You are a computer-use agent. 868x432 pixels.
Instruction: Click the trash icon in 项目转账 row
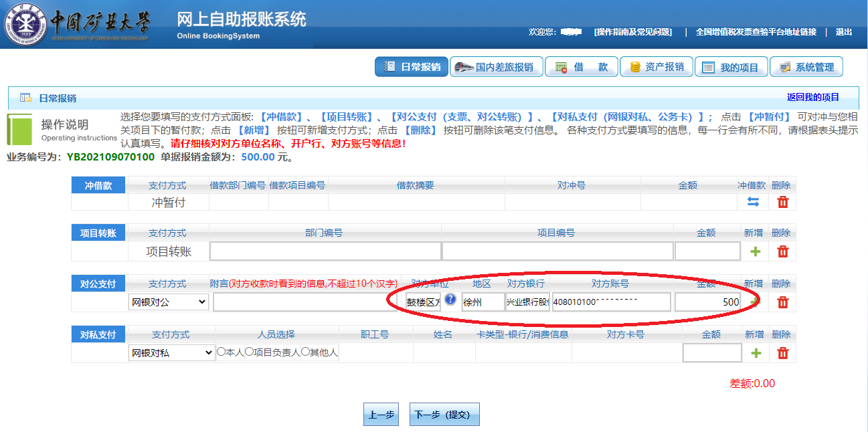pos(782,251)
